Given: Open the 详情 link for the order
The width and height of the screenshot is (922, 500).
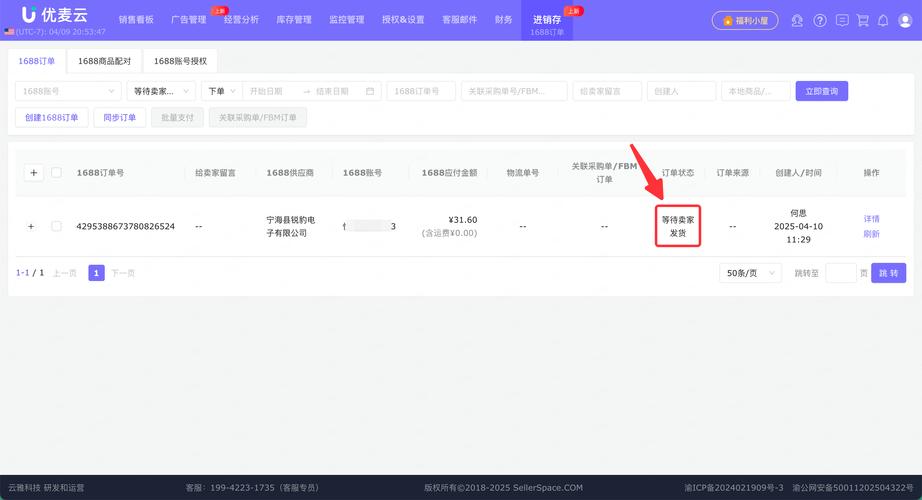Looking at the screenshot, I should click(x=871, y=219).
